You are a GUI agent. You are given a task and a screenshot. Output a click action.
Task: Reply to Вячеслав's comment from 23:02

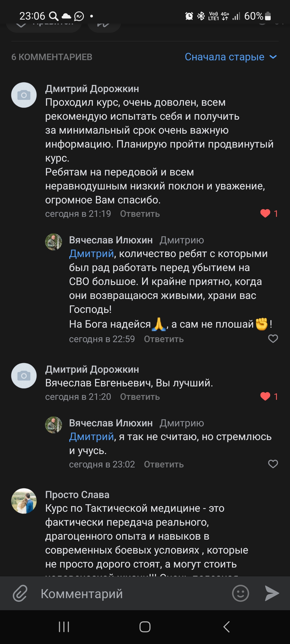[164, 464]
